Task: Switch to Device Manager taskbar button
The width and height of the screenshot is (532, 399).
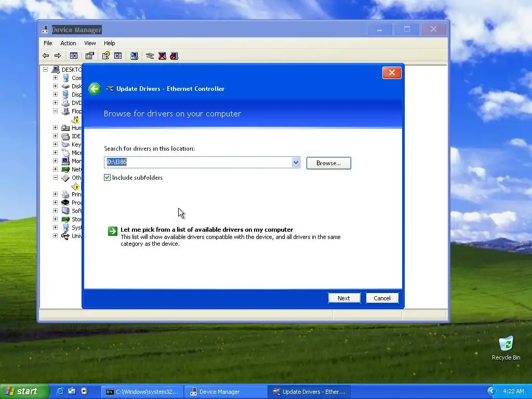Action: click(x=225, y=392)
